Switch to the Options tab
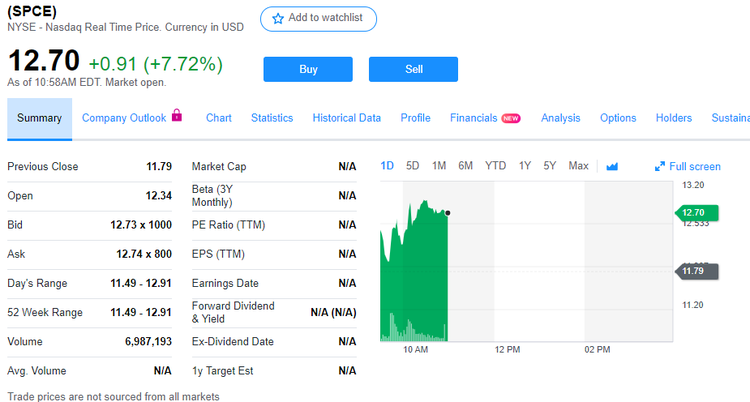The width and height of the screenshot is (750, 402). coord(618,118)
